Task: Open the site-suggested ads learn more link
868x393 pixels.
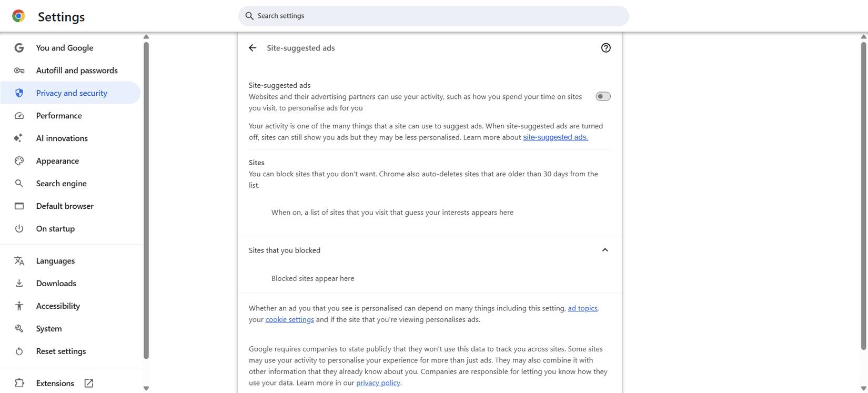Action: pyautogui.click(x=555, y=137)
